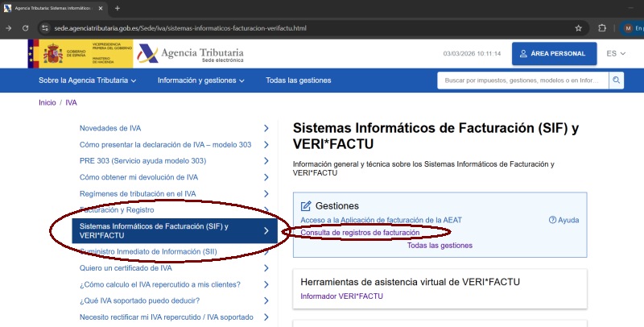
Task: Expand Sobre la Agencia Tributaria menu
Action: (x=87, y=81)
